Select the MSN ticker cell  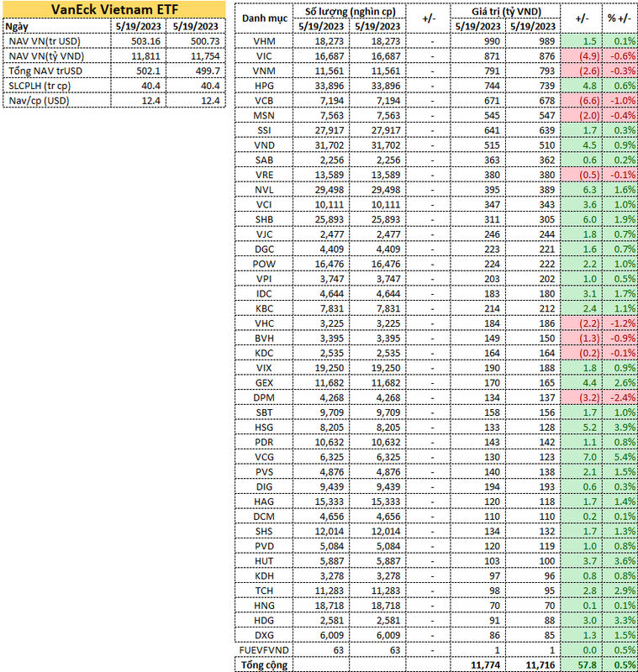(x=264, y=116)
